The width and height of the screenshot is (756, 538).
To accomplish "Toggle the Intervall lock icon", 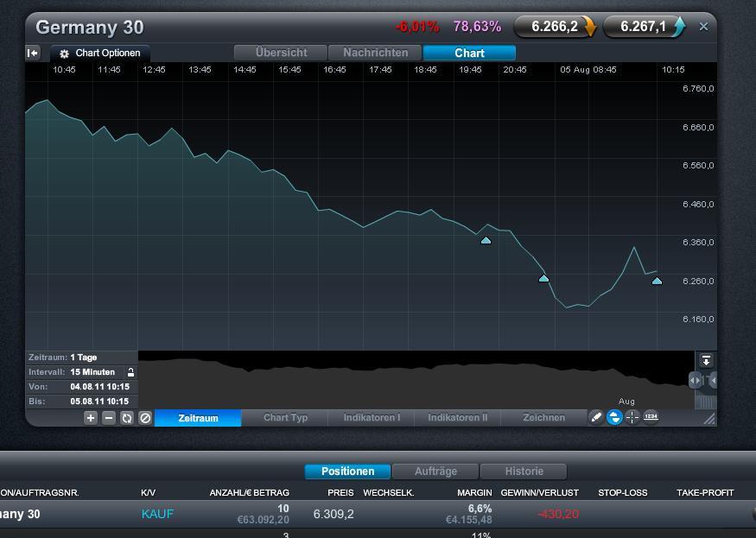I will (x=130, y=372).
